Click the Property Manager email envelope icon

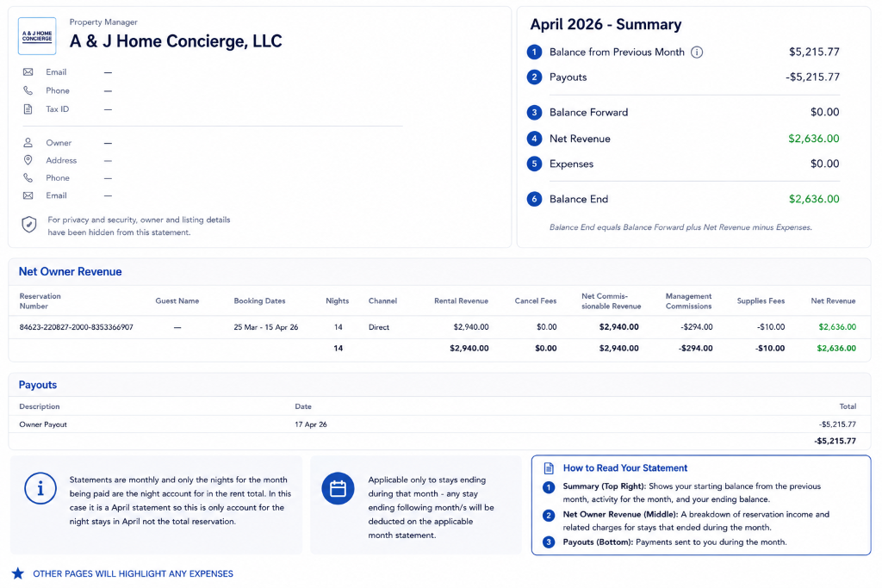tap(28, 72)
